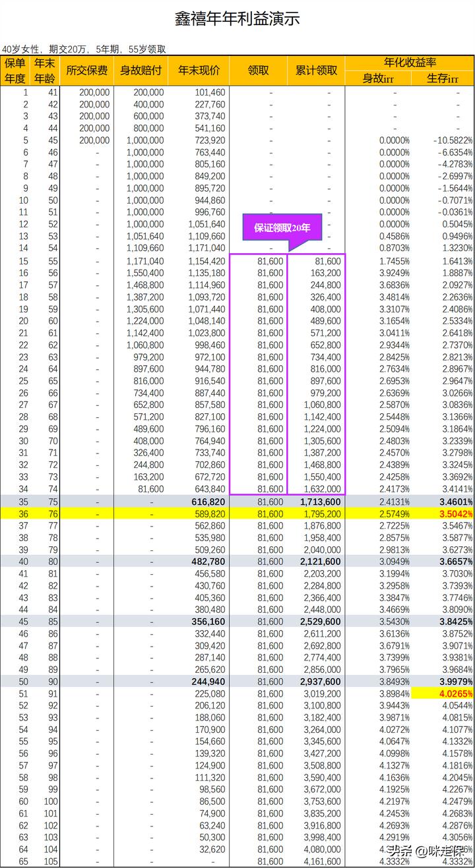The image size is (475, 868).
Task: Select the IRR cell showing 0.5045%
Action: click(x=457, y=224)
